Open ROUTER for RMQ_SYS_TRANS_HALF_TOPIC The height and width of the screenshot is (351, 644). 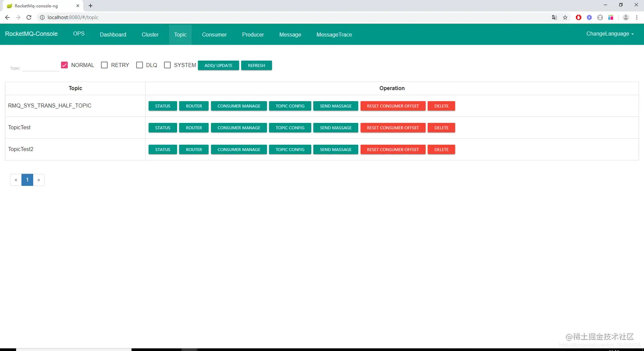coord(194,106)
